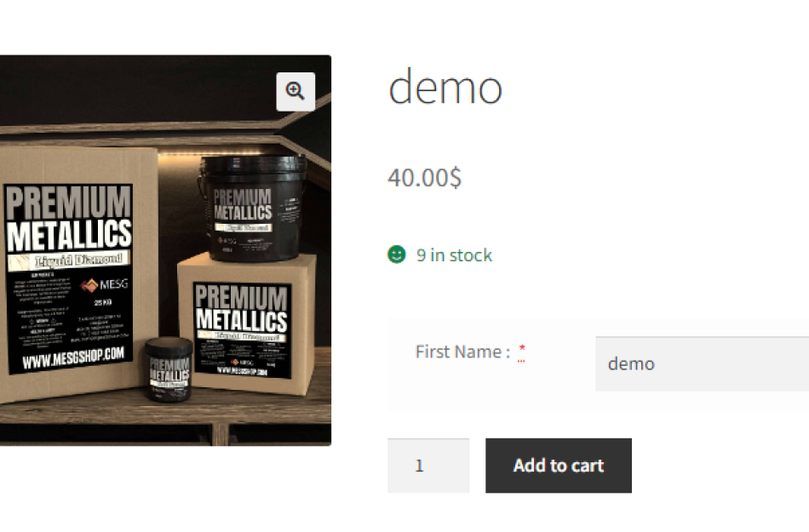Viewport: 809px width, 532px height.
Task: Click the green smiley stock icon
Action: coord(397,255)
